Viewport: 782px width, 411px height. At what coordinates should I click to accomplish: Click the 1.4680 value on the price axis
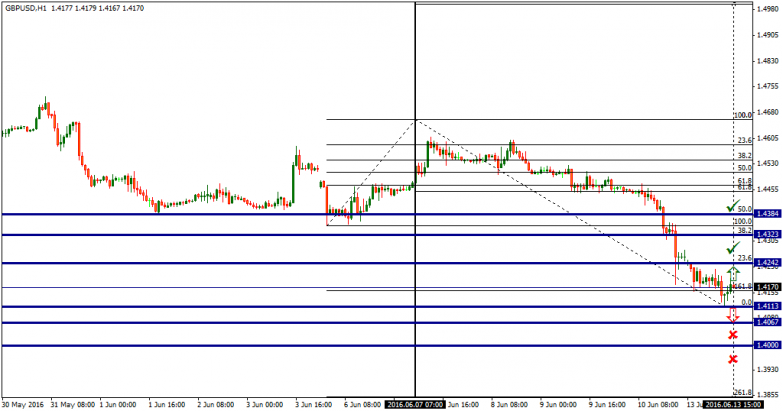point(768,112)
